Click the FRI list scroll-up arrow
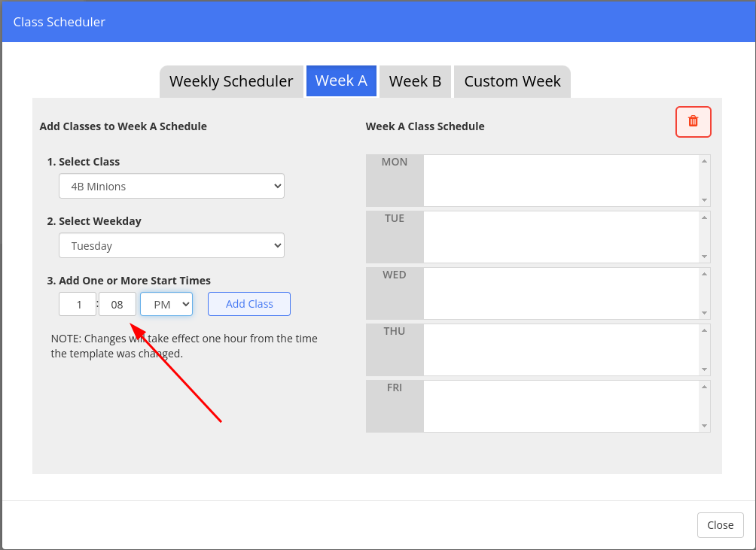Screen dimensions: 756x550 click(704, 387)
